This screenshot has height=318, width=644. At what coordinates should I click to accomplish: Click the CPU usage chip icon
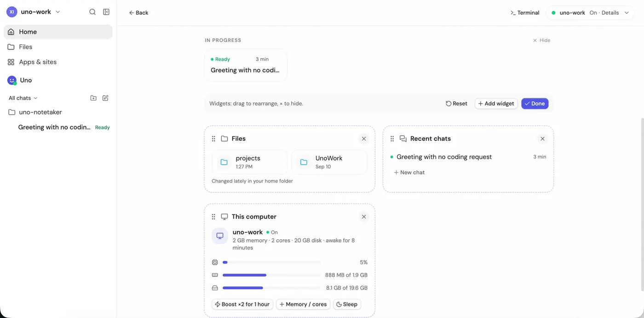click(215, 262)
